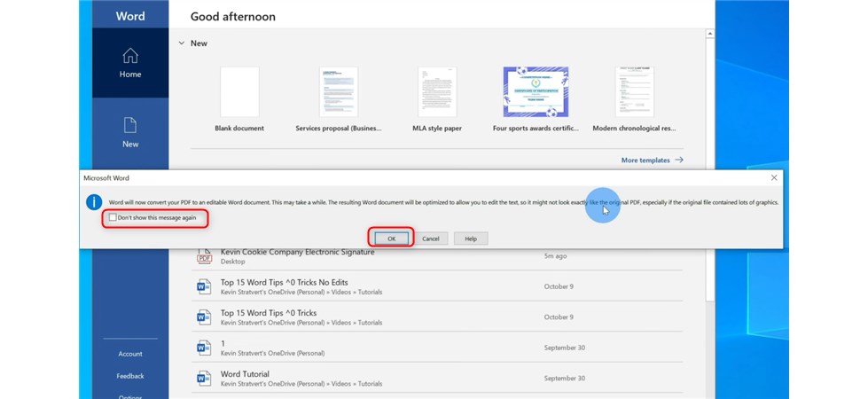The height and width of the screenshot is (399, 868).
Task: Click Word icon beside Word Tutorial document
Action: point(204,378)
